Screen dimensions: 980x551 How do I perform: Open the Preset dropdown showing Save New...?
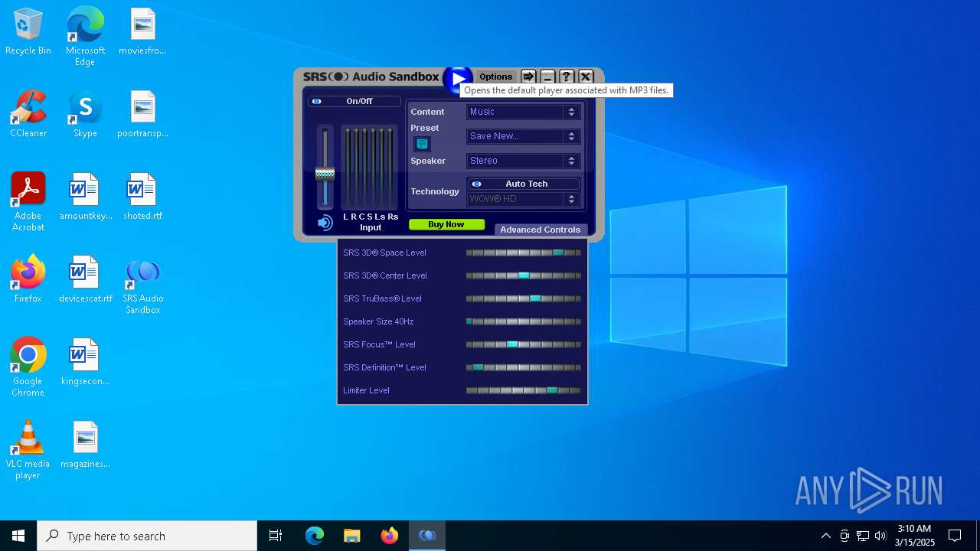click(x=523, y=136)
